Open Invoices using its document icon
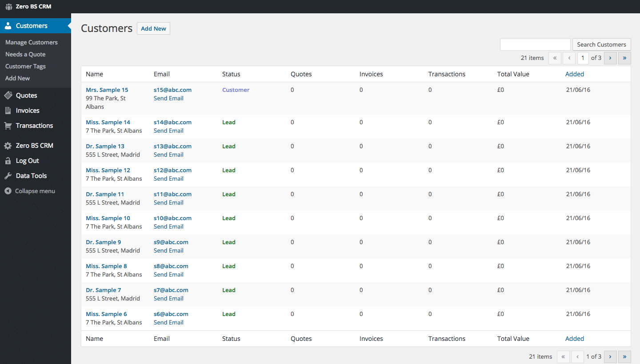The width and height of the screenshot is (640, 364). click(8, 110)
